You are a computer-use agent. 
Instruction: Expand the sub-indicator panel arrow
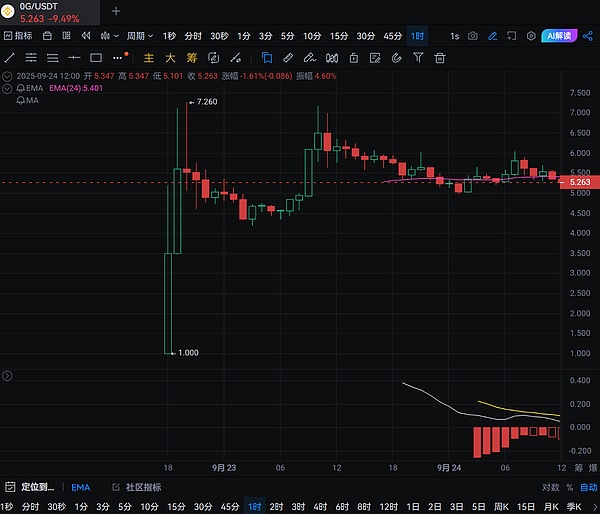coord(8,376)
